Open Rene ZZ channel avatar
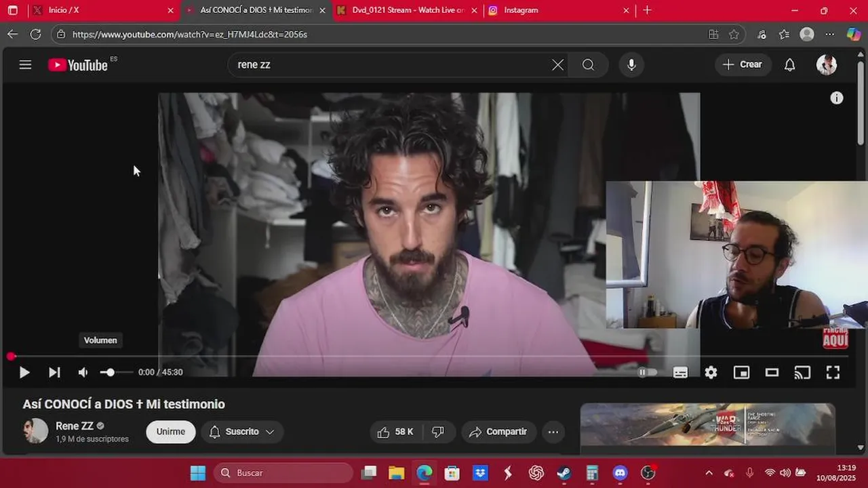The image size is (868, 488). tap(36, 431)
